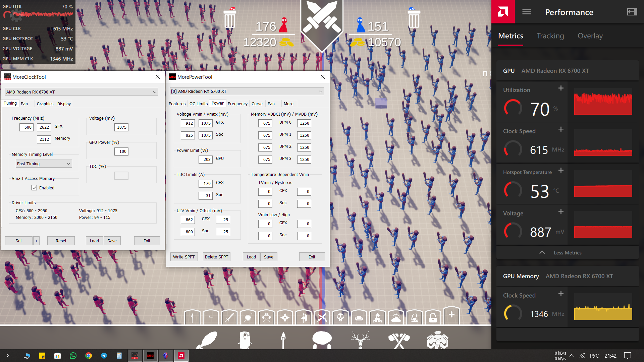
Task: Select the mammoth unit icon
Action: tap(437, 340)
